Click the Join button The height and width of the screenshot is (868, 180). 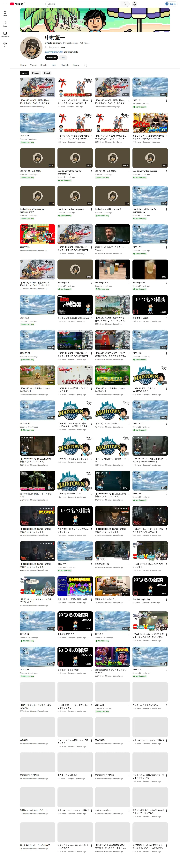pyautogui.click(x=63, y=58)
